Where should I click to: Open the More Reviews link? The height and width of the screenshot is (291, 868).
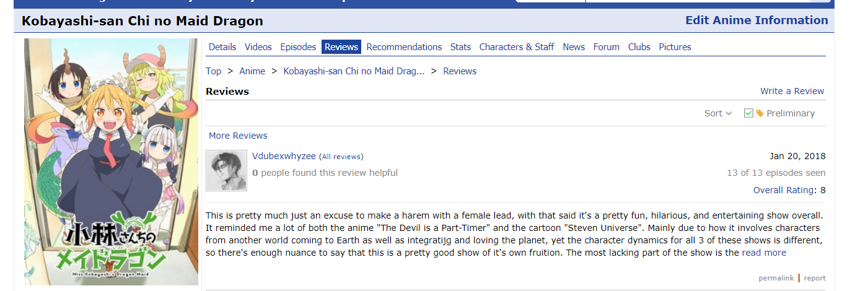238,136
